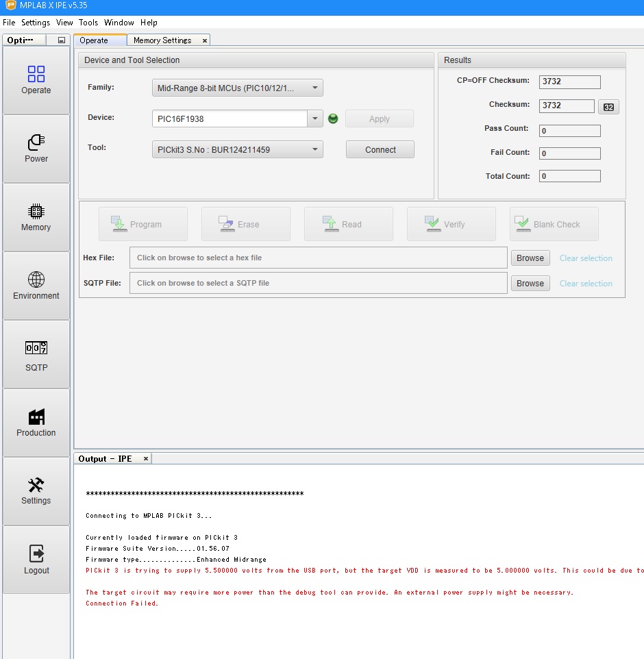Minimize the Options panel
This screenshot has width=644, height=659.
(x=62, y=40)
